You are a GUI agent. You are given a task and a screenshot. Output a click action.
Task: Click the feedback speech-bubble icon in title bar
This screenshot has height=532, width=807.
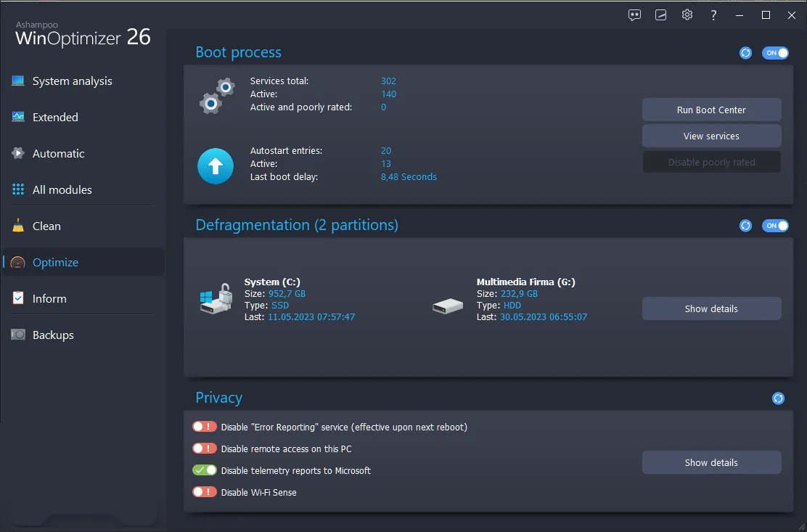click(634, 15)
